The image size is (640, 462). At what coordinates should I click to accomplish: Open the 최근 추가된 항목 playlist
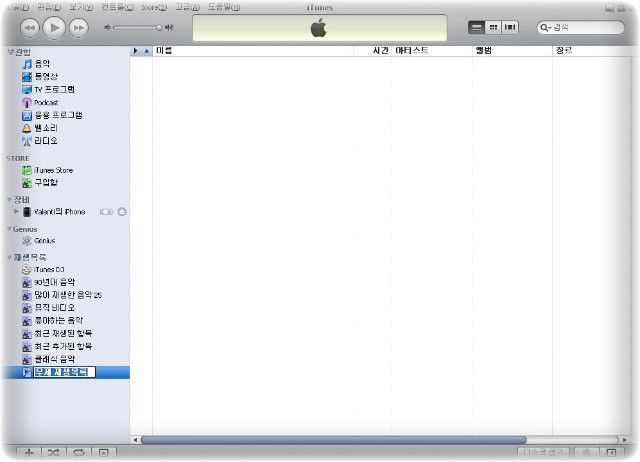pos(65,346)
